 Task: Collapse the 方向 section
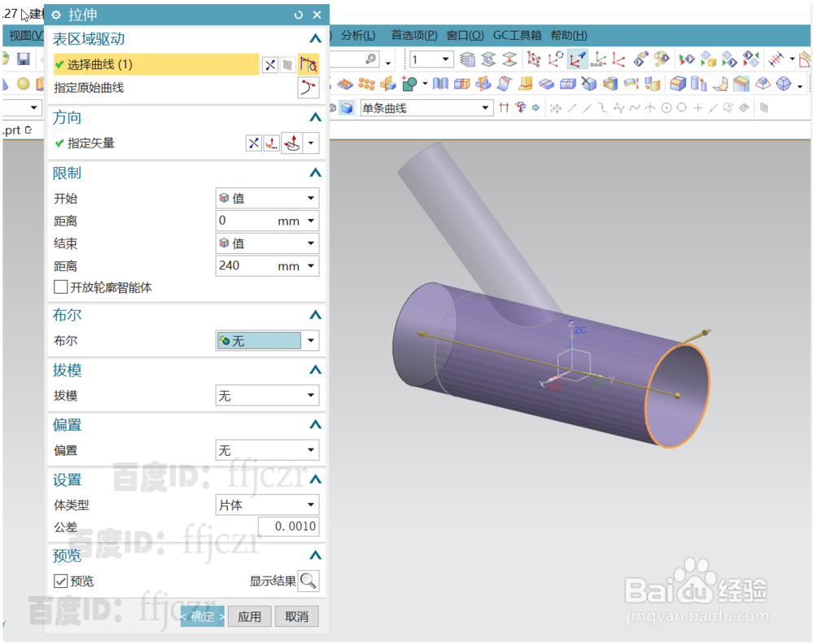click(x=315, y=117)
